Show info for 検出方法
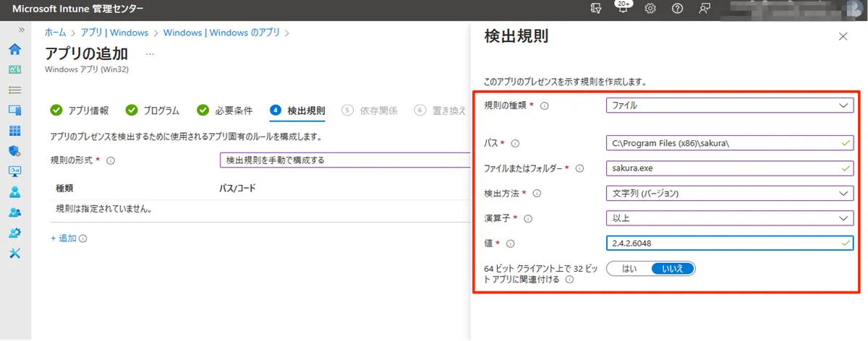This screenshot has height=341, width=868. 537,194
